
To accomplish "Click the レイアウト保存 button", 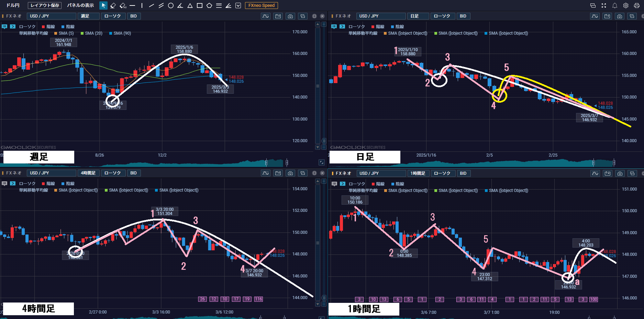I will pos(45,5).
